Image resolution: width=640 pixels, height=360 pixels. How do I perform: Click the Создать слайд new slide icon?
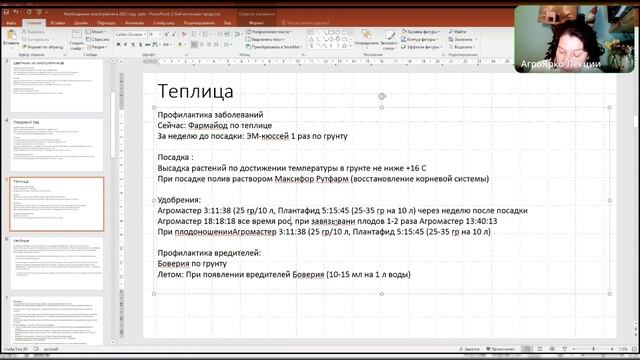[76, 35]
